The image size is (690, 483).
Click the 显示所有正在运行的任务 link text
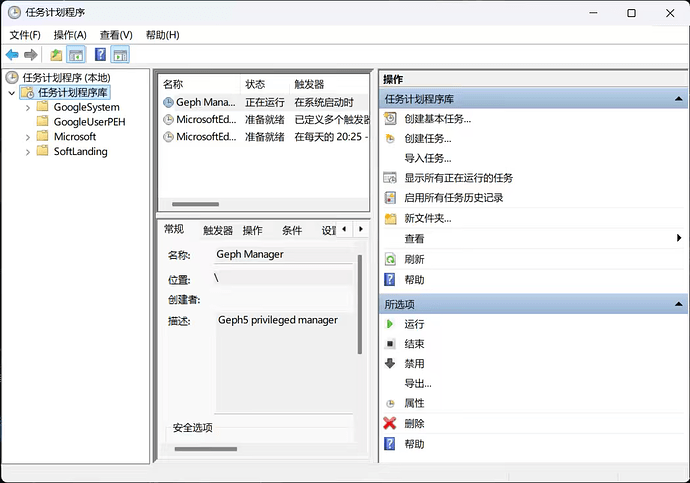click(459, 178)
